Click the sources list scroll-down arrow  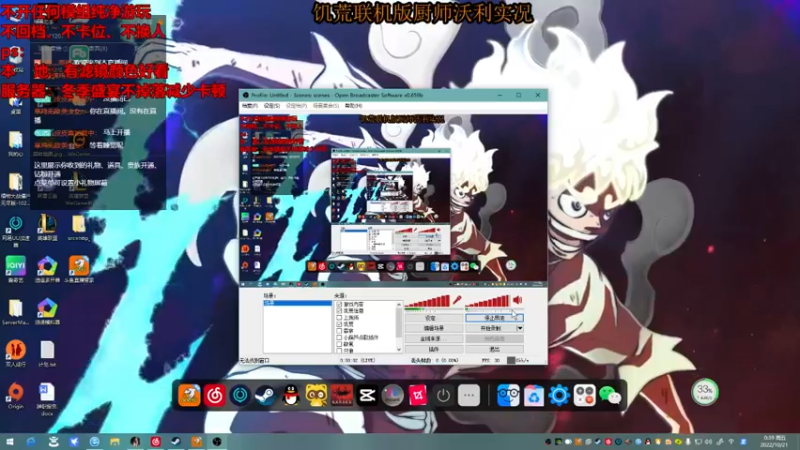[399, 349]
